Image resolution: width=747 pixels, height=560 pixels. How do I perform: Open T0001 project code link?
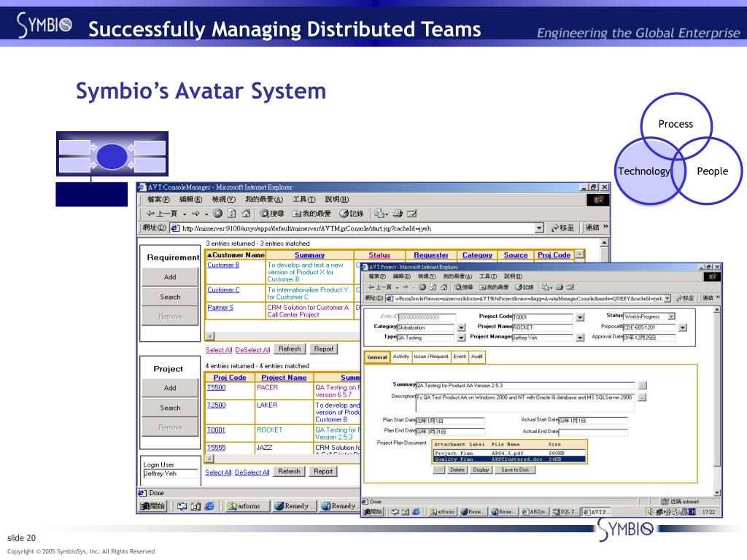pos(216,430)
